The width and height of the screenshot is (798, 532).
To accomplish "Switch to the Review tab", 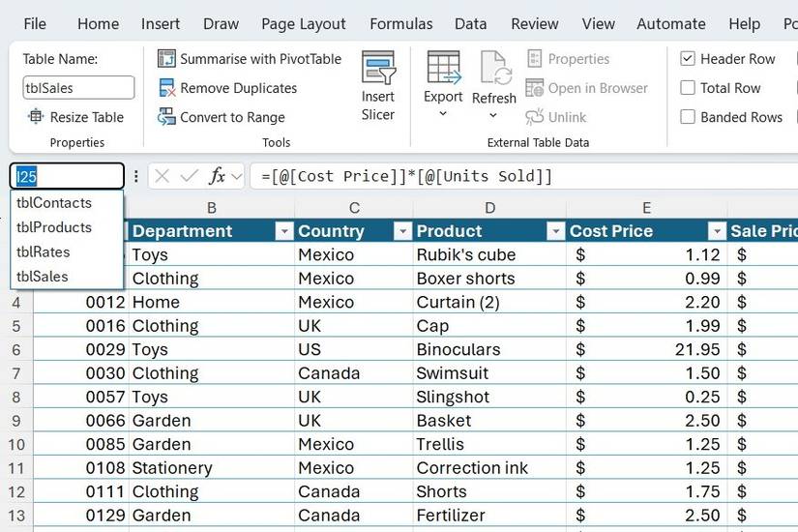I will point(535,24).
